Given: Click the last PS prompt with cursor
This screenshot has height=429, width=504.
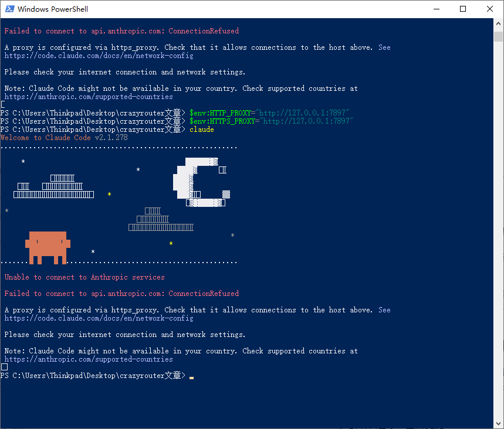Looking at the screenshot, I should pos(97,375).
